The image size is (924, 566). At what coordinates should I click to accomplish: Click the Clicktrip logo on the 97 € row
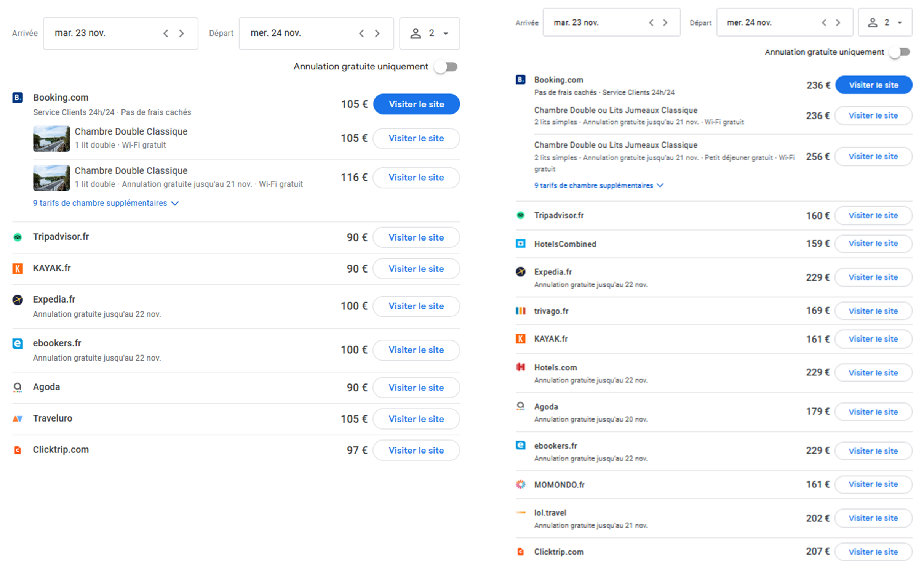[18, 451]
